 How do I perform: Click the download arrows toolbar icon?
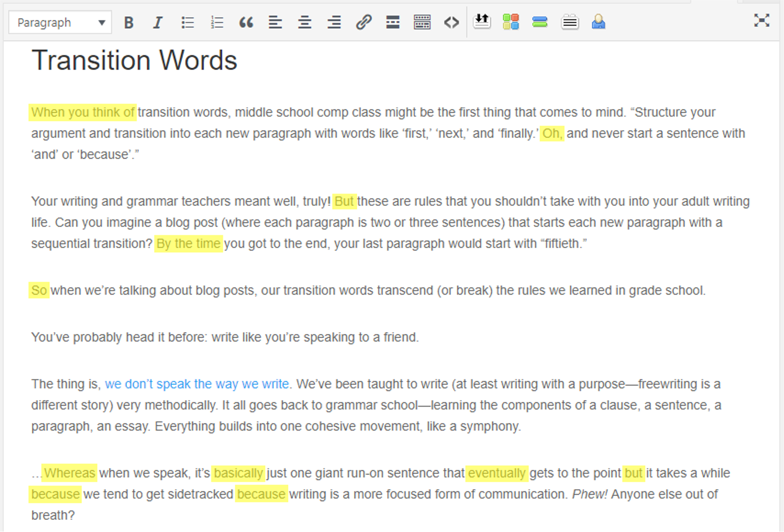pos(482,21)
